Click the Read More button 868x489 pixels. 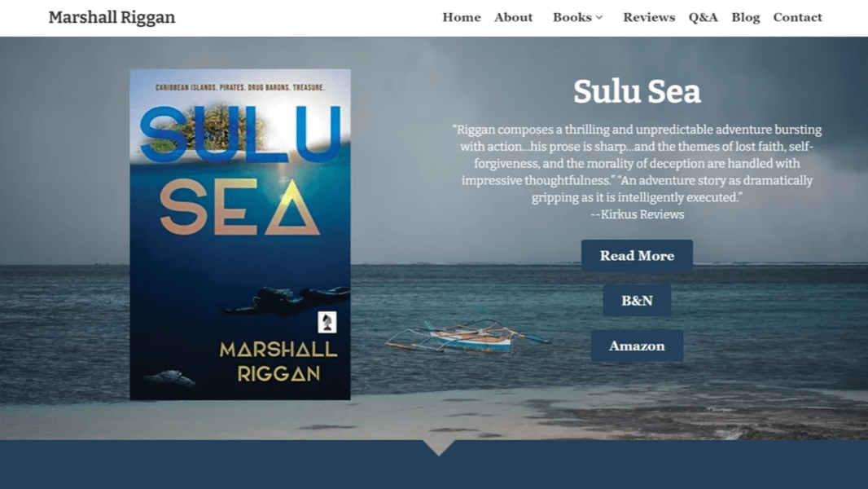pos(637,255)
